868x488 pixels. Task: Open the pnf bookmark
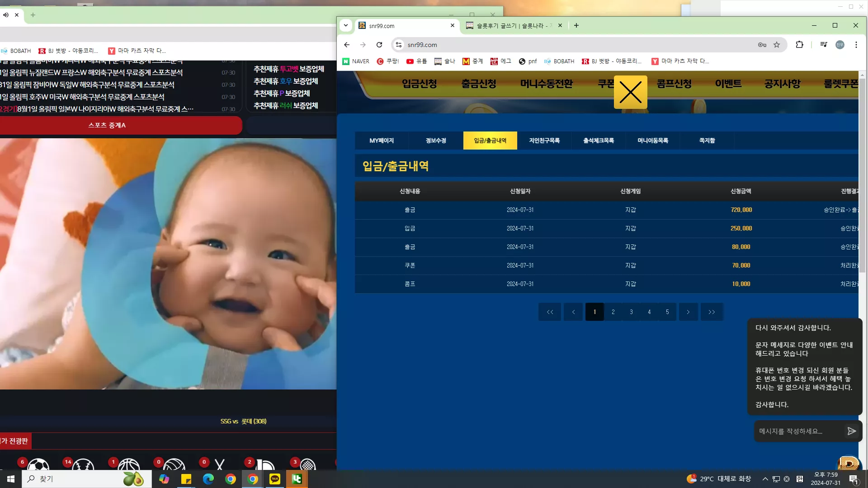pos(528,61)
